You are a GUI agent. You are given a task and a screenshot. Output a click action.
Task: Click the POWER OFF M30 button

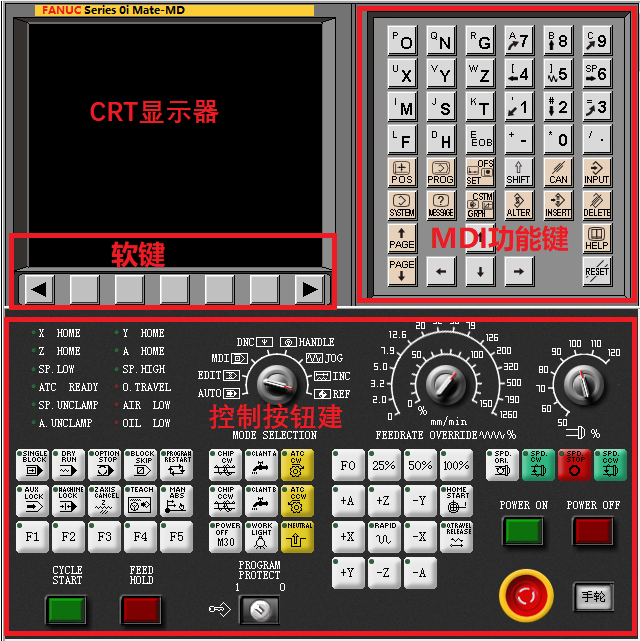coord(225,537)
